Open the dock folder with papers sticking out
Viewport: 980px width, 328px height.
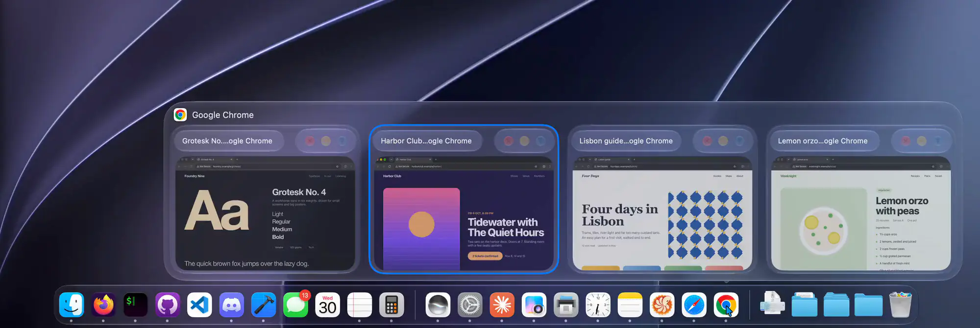pyautogui.click(x=804, y=305)
